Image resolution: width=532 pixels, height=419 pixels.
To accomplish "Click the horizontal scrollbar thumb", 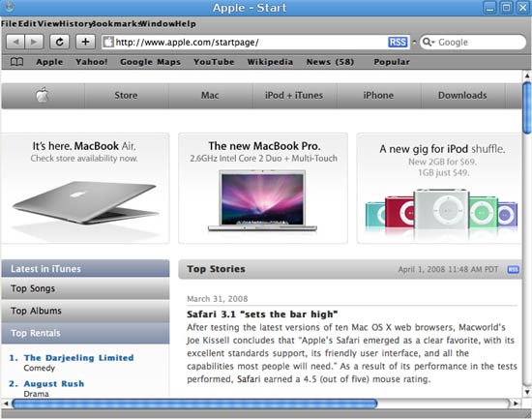I will click(194, 404).
